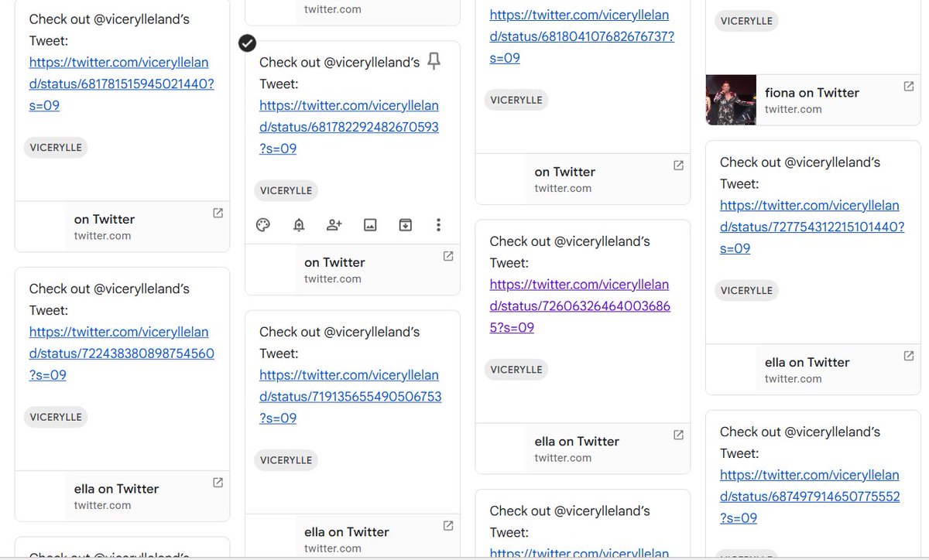The image size is (929, 560).
Task: Follow tweet link with status 722438380898754560
Action: pyautogui.click(x=122, y=353)
